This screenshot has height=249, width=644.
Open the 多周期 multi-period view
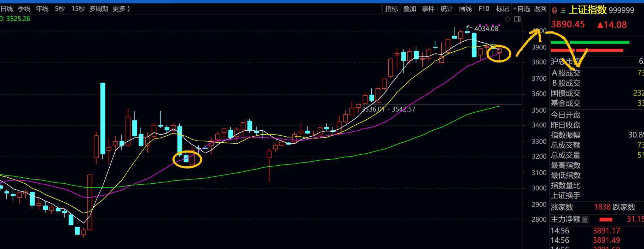click(99, 9)
